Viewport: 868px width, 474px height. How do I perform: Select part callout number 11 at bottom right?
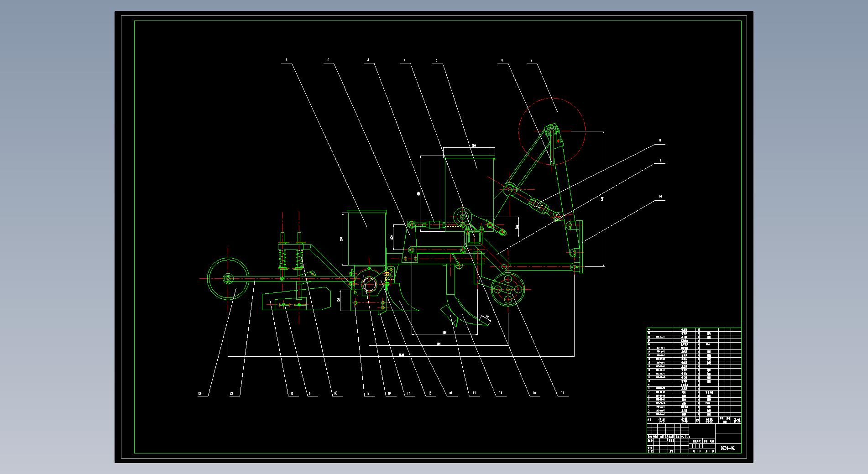(562, 393)
